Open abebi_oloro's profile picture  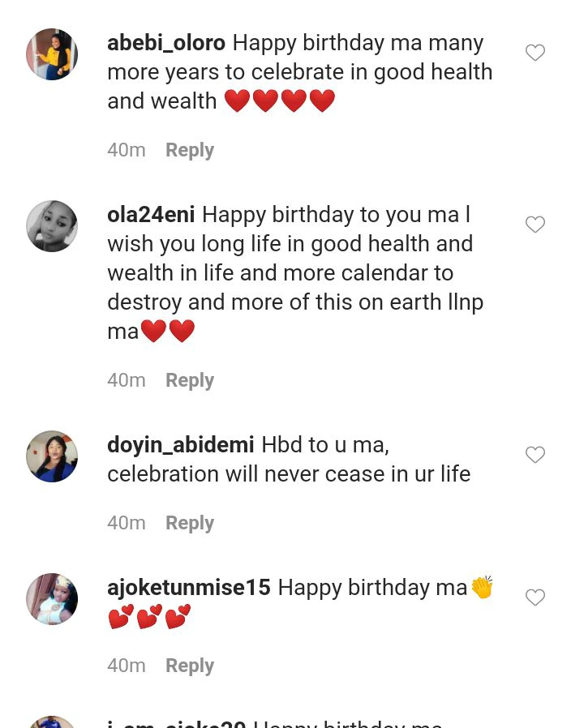(52, 54)
